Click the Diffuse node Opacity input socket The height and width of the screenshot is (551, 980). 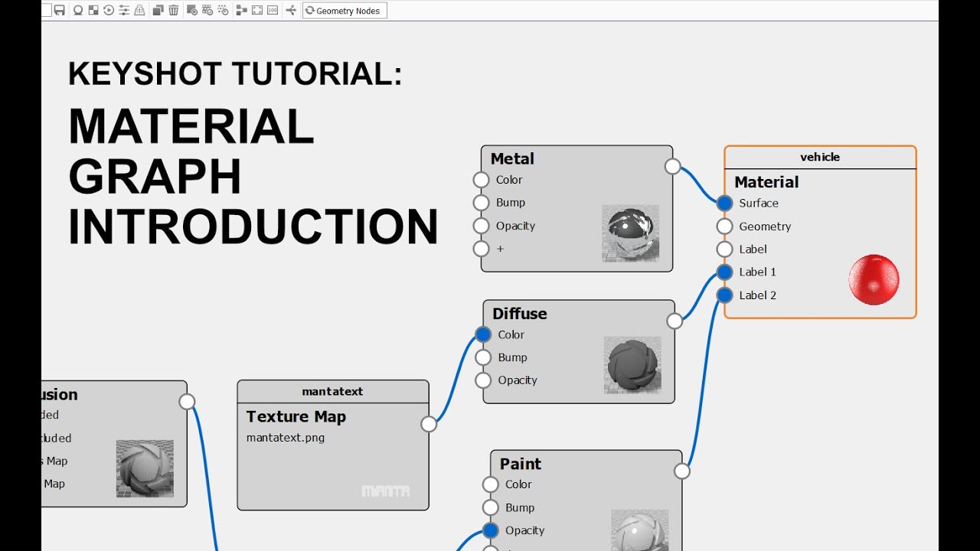tap(483, 380)
